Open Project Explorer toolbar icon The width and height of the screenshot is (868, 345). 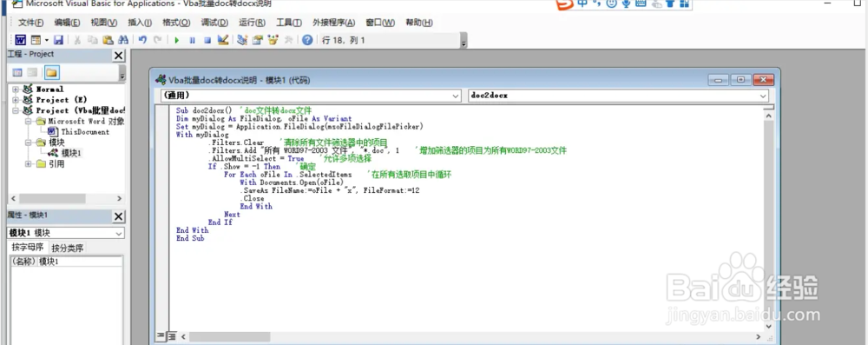[242, 40]
